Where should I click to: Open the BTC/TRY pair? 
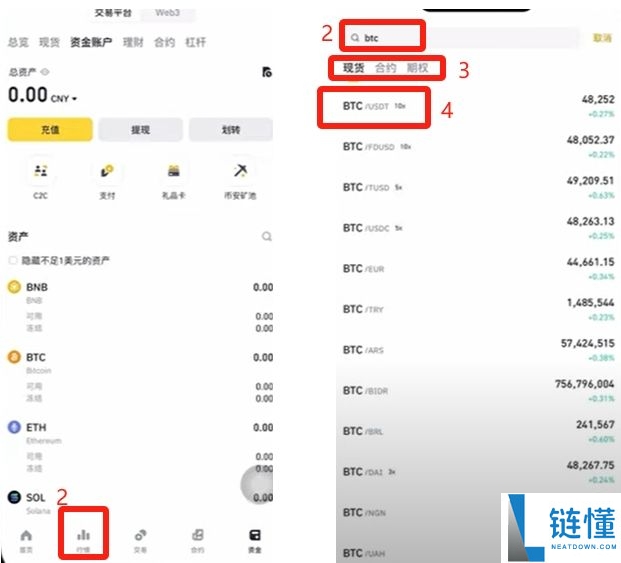click(x=478, y=309)
